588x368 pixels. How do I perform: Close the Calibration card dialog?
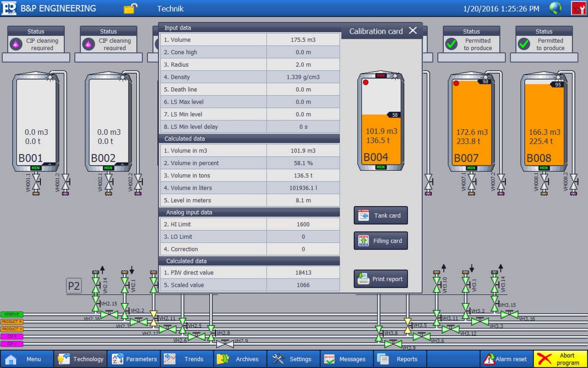(413, 31)
